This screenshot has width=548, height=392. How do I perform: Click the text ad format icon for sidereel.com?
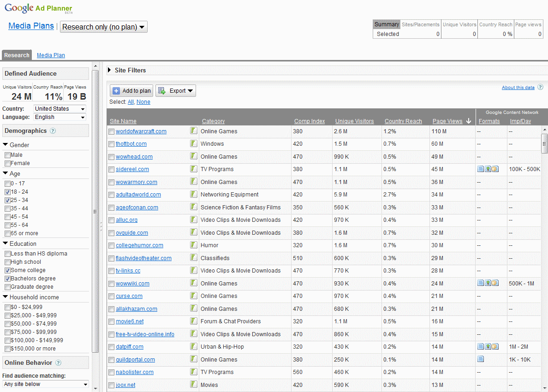[481, 169]
